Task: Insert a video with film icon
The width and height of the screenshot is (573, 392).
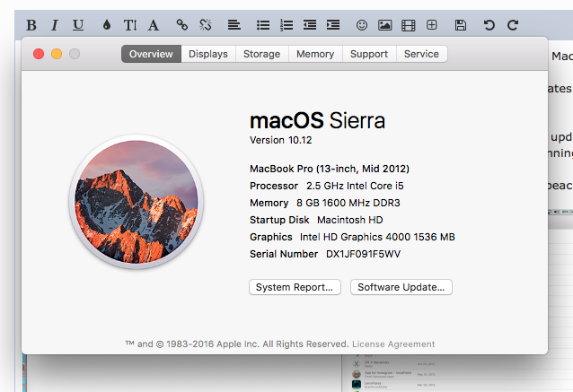Action: pyautogui.click(x=408, y=25)
